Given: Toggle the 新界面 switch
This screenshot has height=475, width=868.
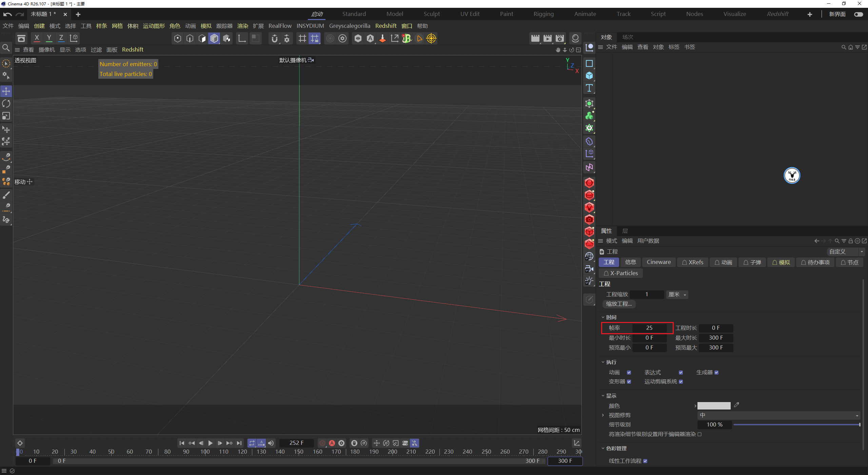Looking at the screenshot, I should pyautogui.click(x=858, y=14).
